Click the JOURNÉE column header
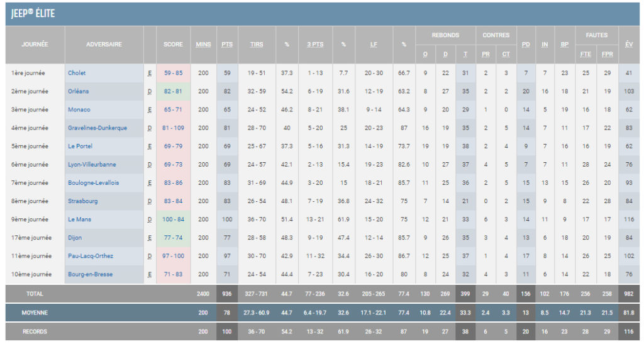Viewport: 644px width, 344px height. tap(35, 44)
